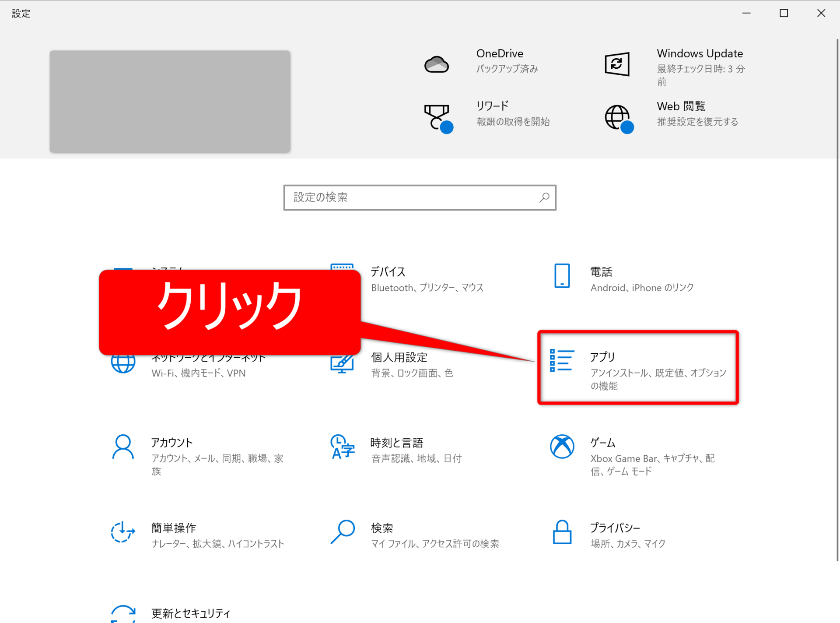840x623 pixels.
Task: Click the Web browsing globe icon
Action: point(617,117)
